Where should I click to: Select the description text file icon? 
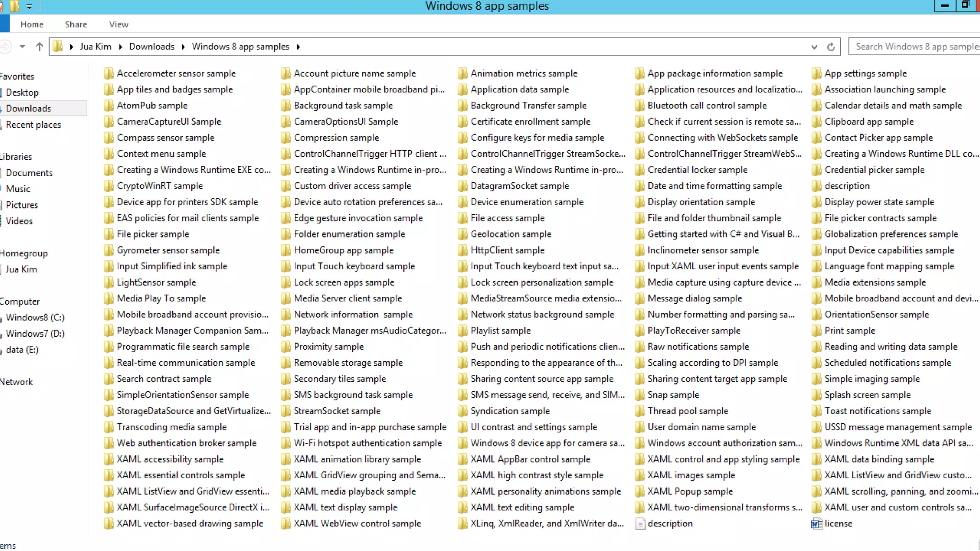640,524
